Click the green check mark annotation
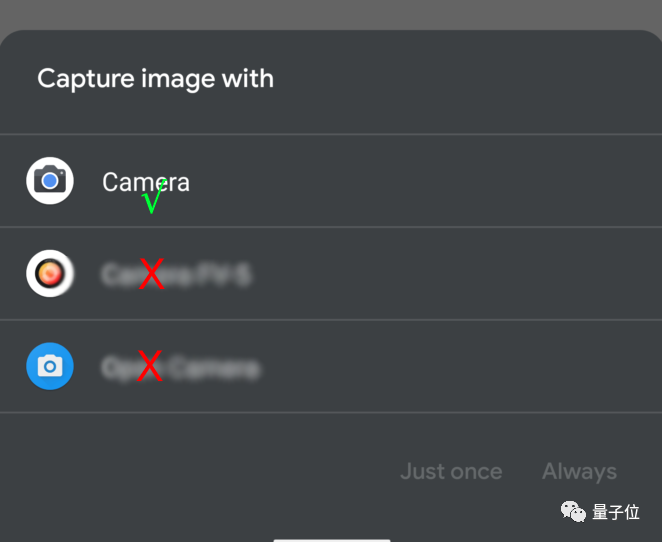 point(154,196)
